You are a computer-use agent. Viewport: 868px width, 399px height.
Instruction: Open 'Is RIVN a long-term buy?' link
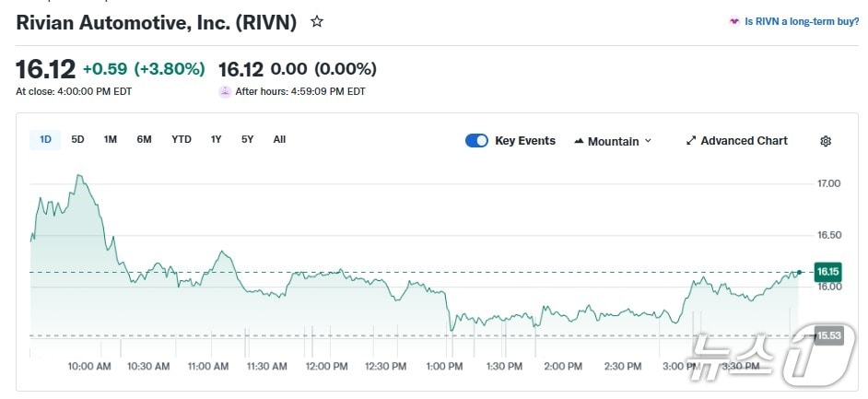pos(802,21)
